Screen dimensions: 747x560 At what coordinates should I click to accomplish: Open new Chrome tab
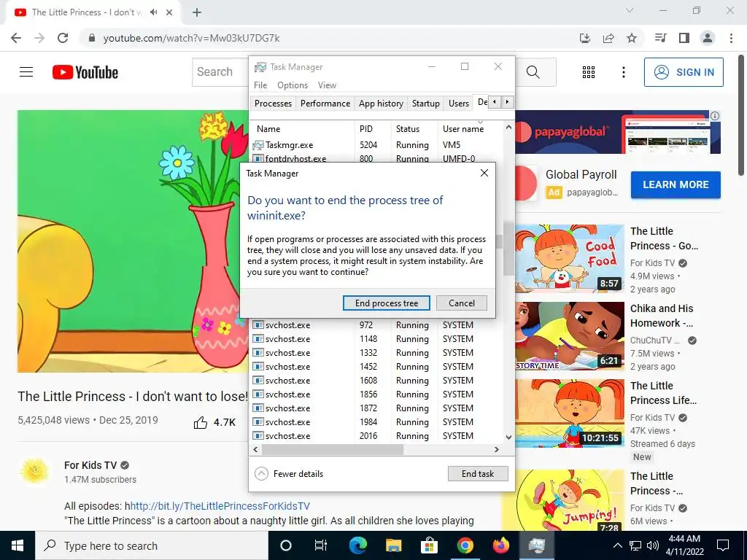tap(197, 12)
